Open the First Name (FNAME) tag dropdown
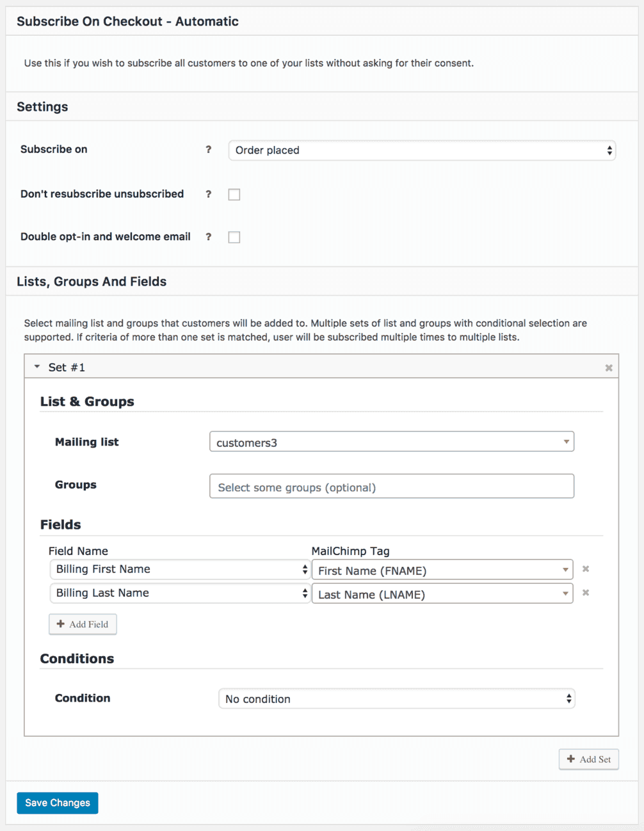 click(x=442, y=570)
